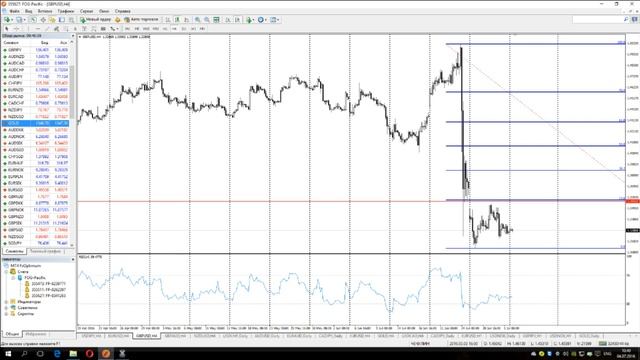Screen dimensions: 640x360
Task: Toggle the Terminal window icon
Action: click(x=62, y=20)
